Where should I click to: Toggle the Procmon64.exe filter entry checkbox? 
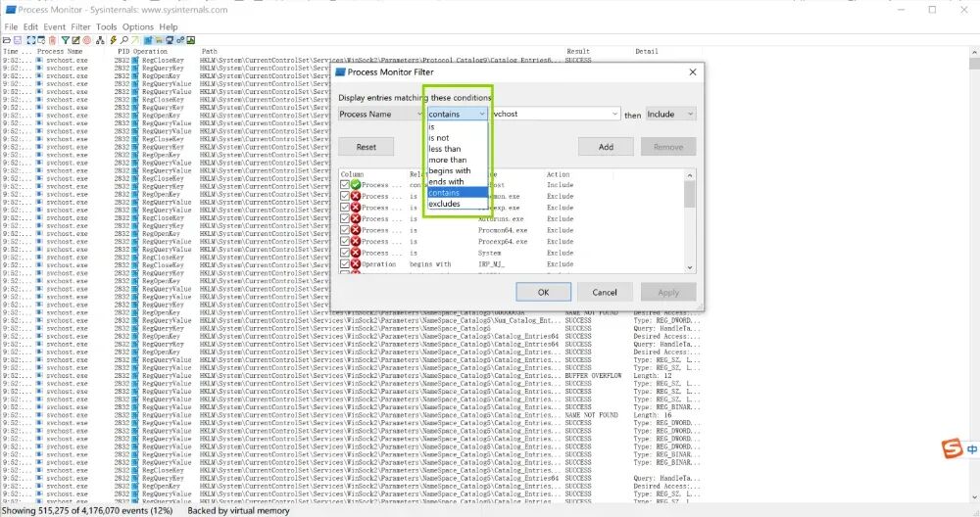point(345,230)
